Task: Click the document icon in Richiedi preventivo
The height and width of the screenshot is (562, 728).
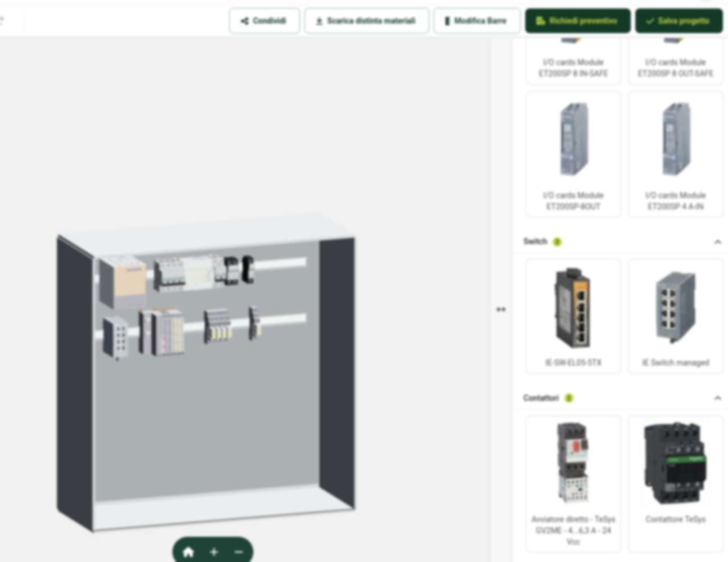Action: click(540, 21)
